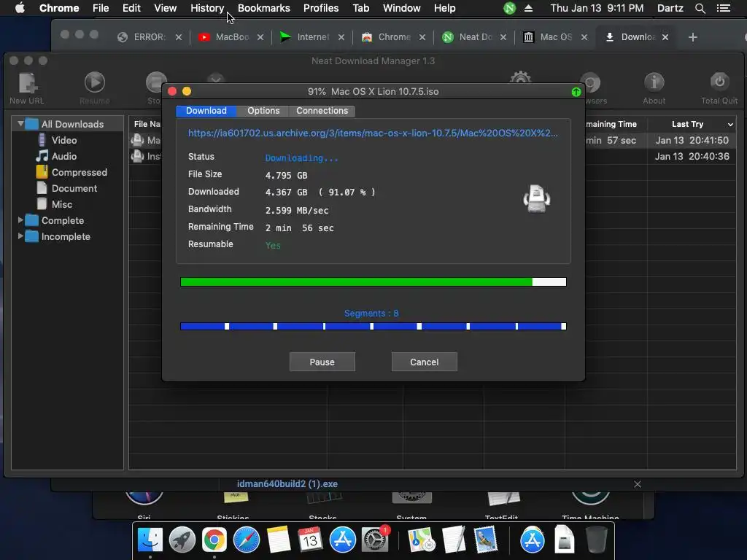The height and width of the screenshot is (560, 747).
Task: Switch to the Internet tab in Chrome
Action: pyautogui.click(x=312, y=37)
